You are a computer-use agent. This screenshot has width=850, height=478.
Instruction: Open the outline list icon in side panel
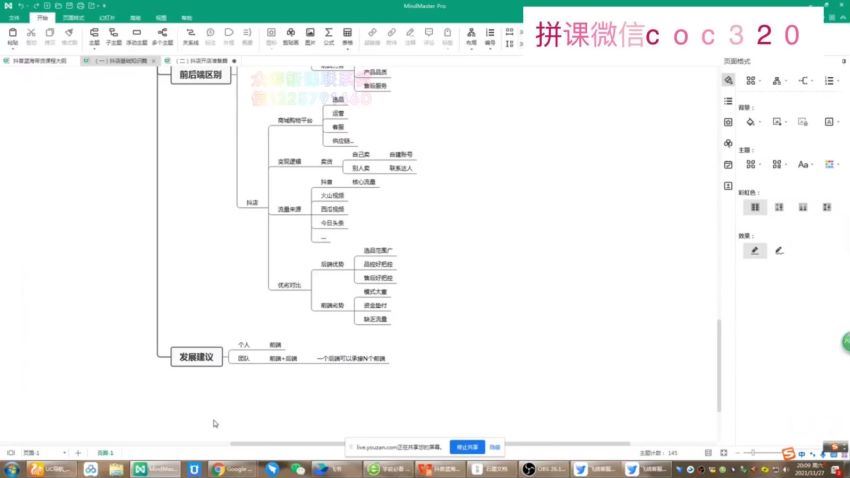coord(728,100)
